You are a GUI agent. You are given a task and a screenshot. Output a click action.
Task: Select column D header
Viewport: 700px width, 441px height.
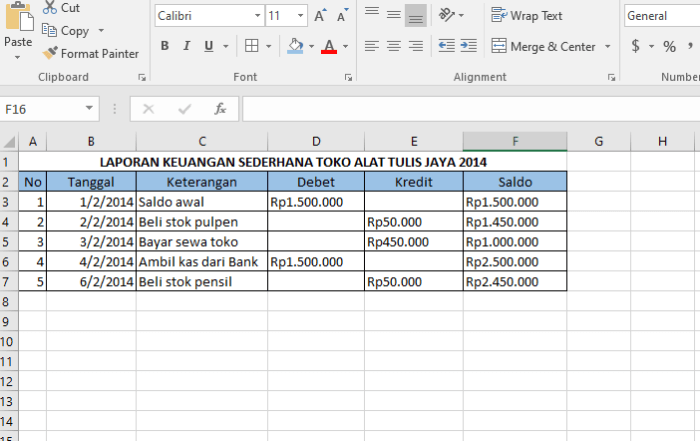tap(315, 142)
